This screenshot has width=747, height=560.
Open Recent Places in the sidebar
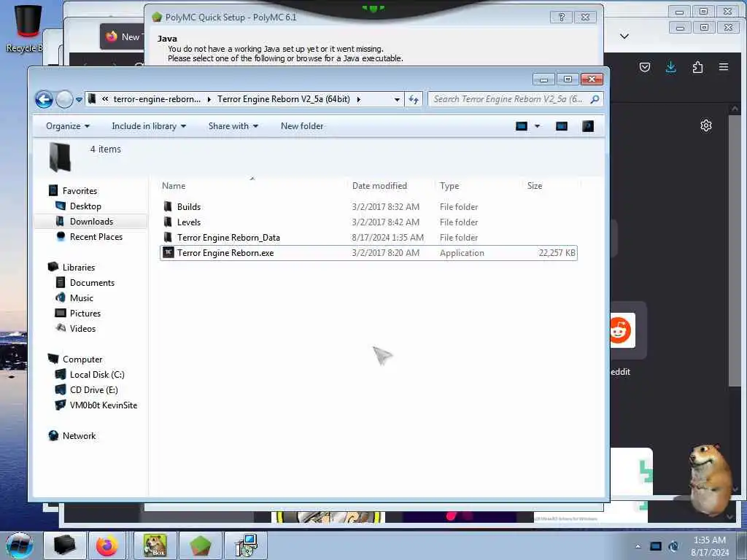click(x=89, y=237)
